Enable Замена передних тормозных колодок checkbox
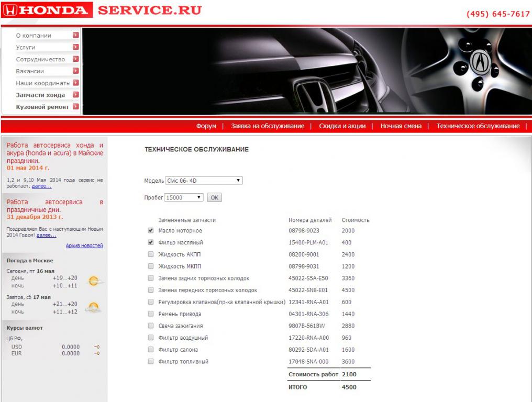The width and height of the screenshot is (532, 402). click(151, 289)
